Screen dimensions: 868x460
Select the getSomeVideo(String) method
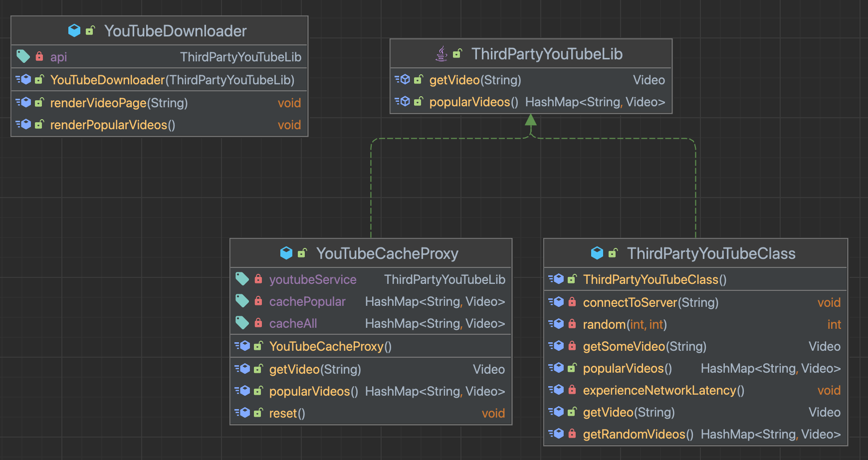point(645,346)
